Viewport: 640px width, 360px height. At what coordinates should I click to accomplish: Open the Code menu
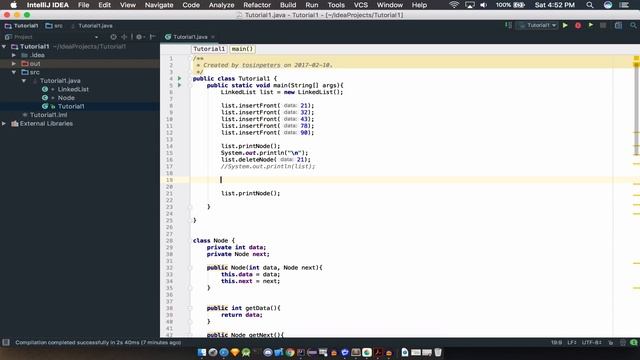191,5
